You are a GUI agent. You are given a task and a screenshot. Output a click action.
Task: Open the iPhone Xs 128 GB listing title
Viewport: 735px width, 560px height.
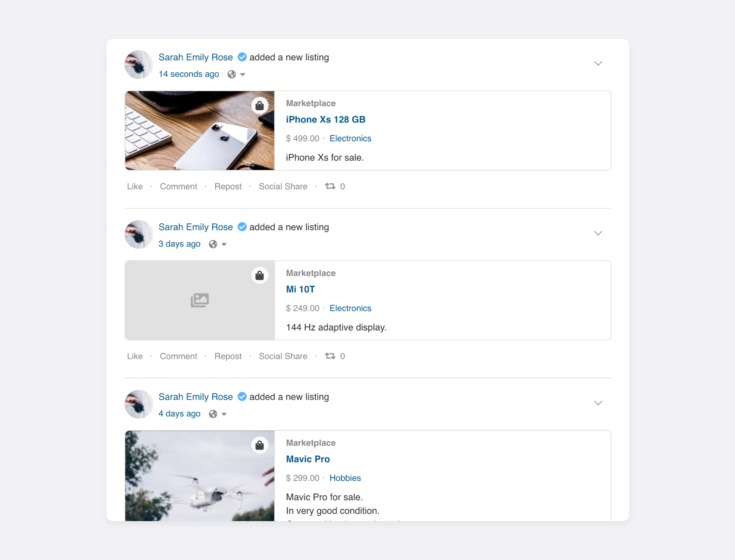pyautogui.click(x=325, y=119)
